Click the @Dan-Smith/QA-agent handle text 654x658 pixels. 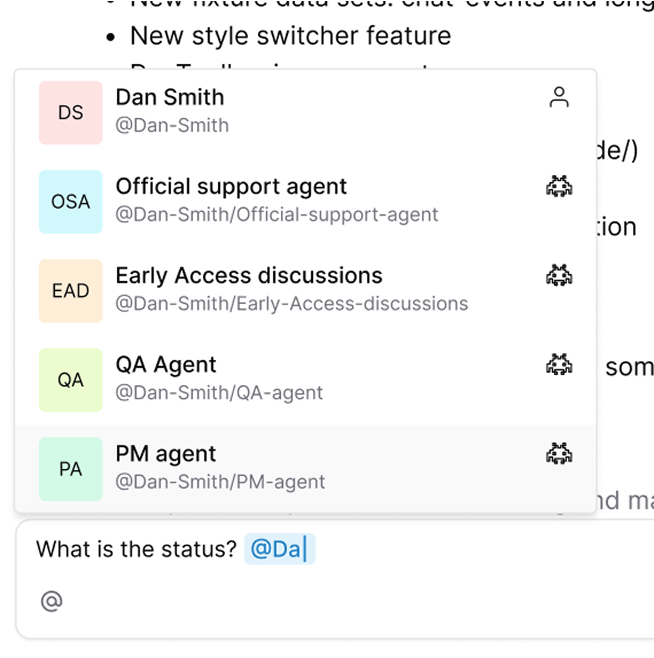click(x=219, y=393)
